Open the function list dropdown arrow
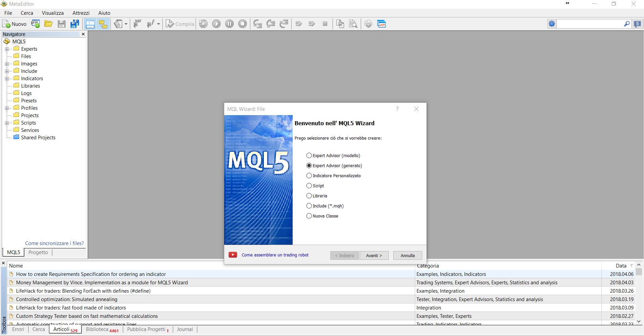 [158, 24]
